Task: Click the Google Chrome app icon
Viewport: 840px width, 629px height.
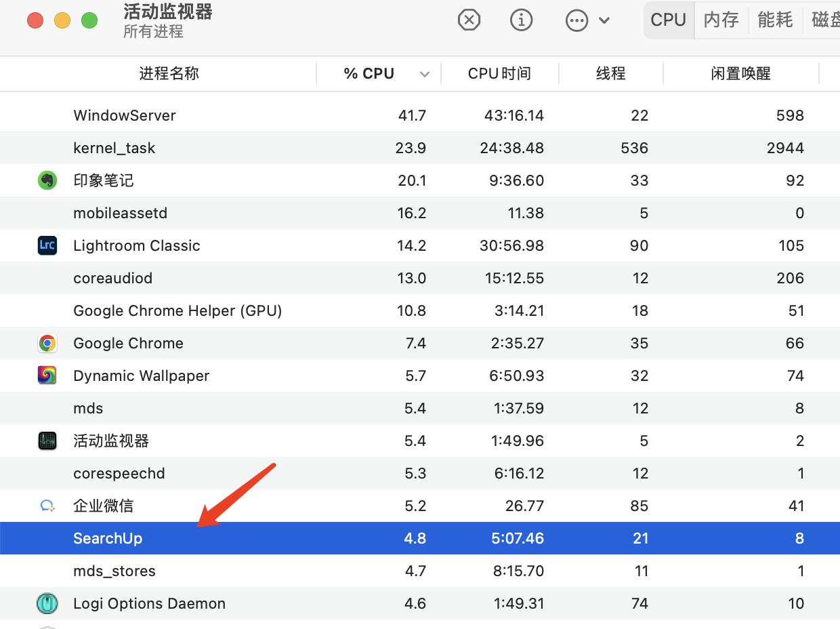Action: pyautogui.click(x=47, y=343)
